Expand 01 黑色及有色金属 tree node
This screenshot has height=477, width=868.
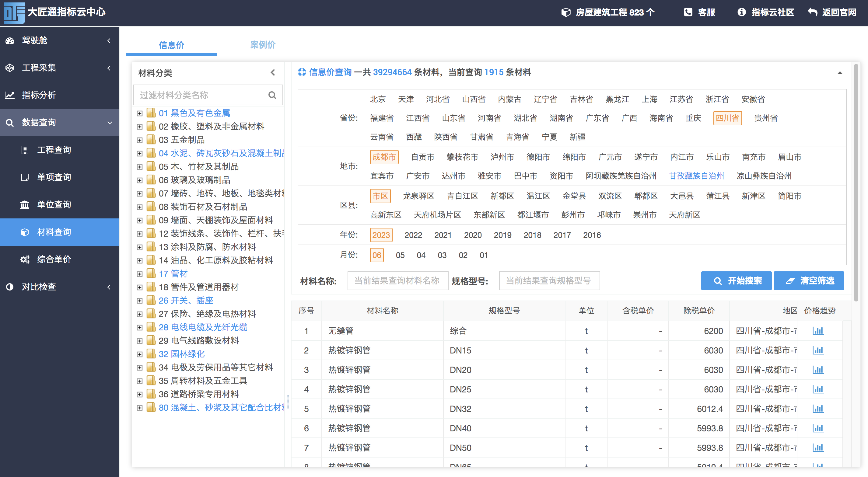pyautogui.click(x=140, y=113)
